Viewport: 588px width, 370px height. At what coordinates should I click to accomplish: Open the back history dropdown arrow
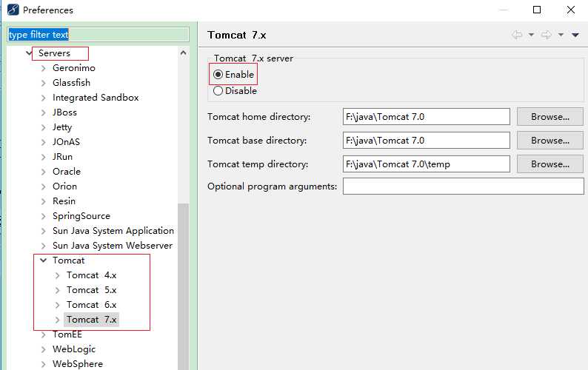click(531, 35)
